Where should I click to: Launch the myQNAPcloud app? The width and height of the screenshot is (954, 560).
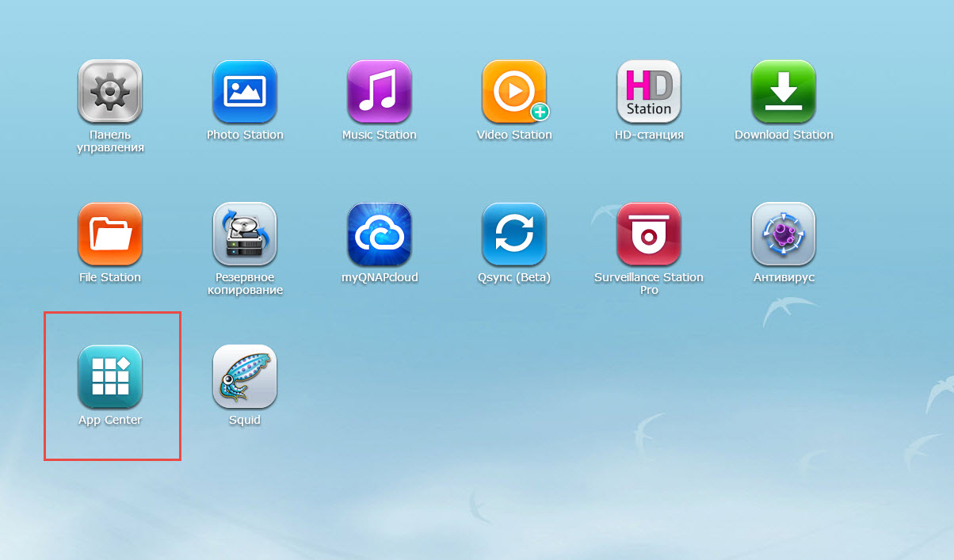(x=380, y=234)
